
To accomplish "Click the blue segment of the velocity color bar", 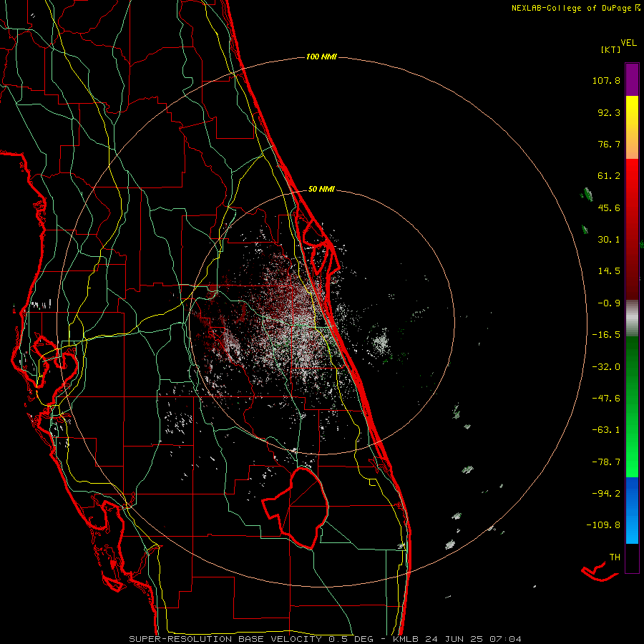I will point(632,510).
